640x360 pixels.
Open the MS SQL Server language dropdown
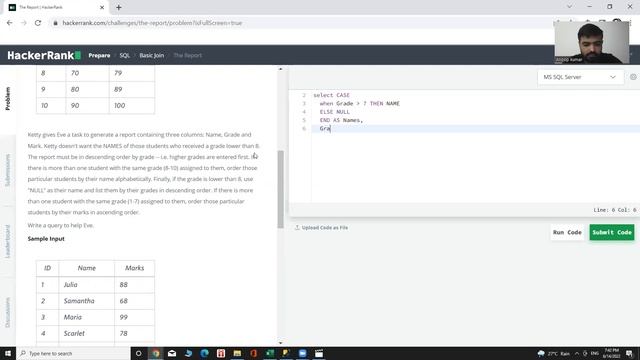tap(580, 77)
